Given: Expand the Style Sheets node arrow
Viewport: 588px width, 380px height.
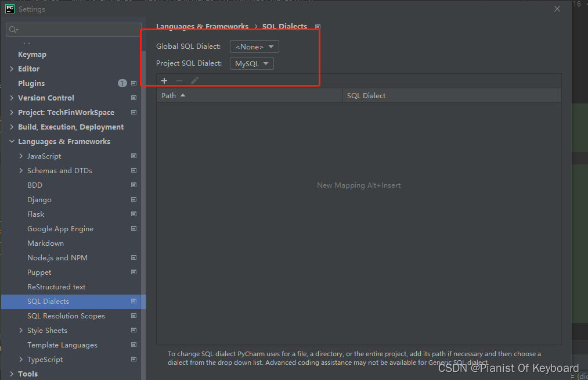Looking at the screenshot, I should (x=21, y=330).
